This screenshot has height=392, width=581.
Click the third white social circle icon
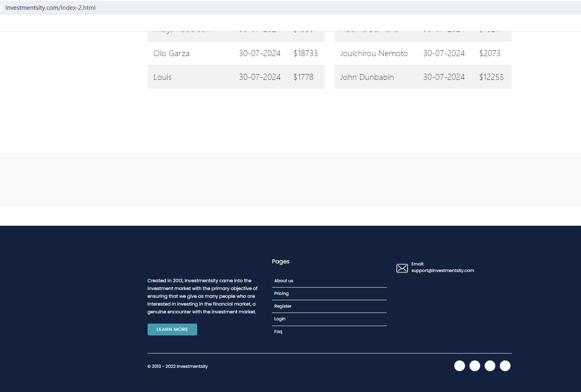point(490,366)
